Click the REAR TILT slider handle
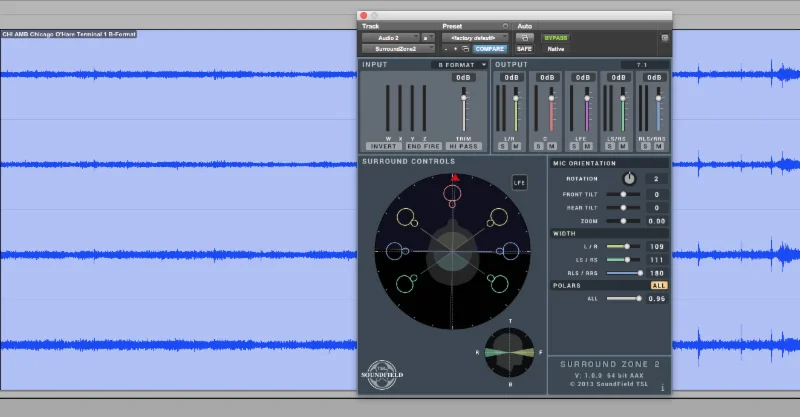Screen dimensions: 800x417 (623, 208)
